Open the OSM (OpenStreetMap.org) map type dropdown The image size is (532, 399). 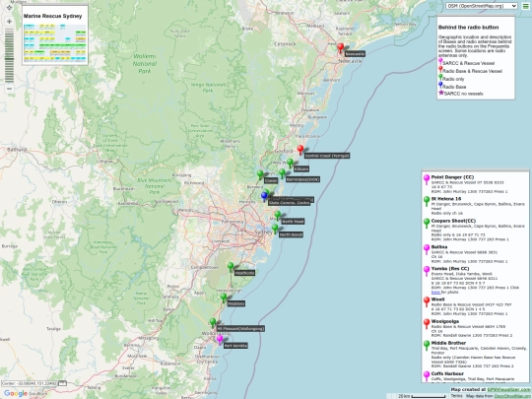pos(482,6)
